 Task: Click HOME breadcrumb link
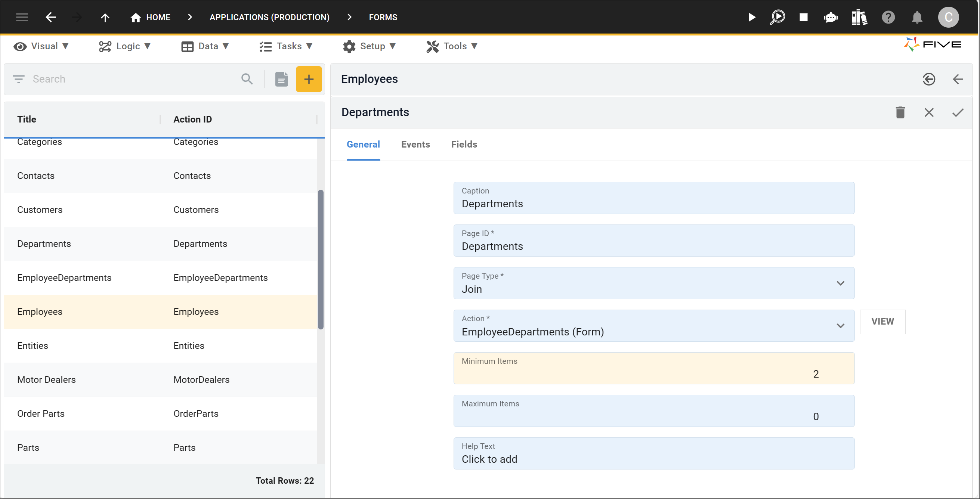158,17
